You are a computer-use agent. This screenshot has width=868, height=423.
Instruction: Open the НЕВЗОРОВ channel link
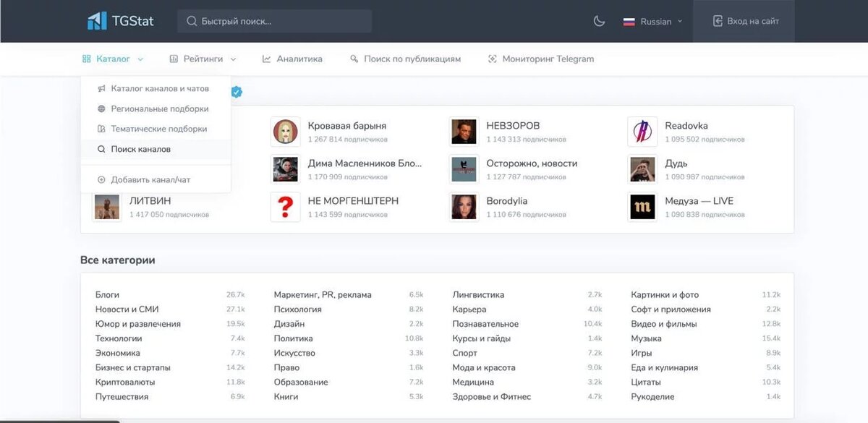(513, 126)
